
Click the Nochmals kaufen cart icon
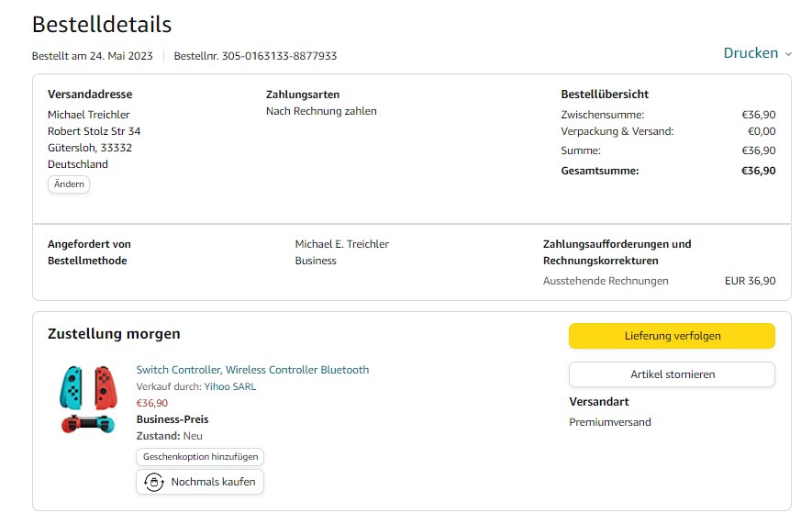coord(154,482)
